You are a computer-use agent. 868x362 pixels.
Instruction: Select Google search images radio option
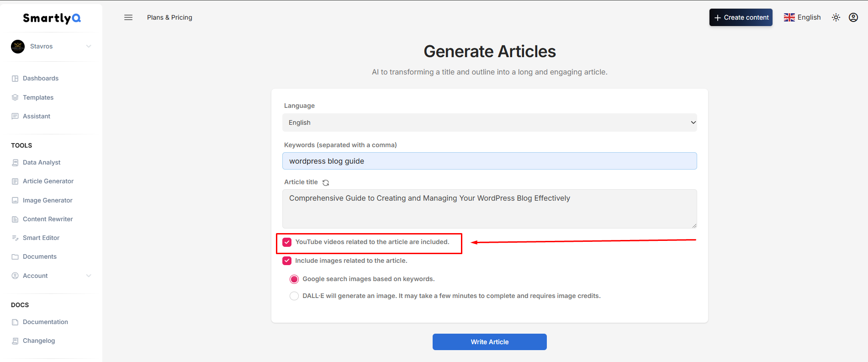[x=294, y=279]
